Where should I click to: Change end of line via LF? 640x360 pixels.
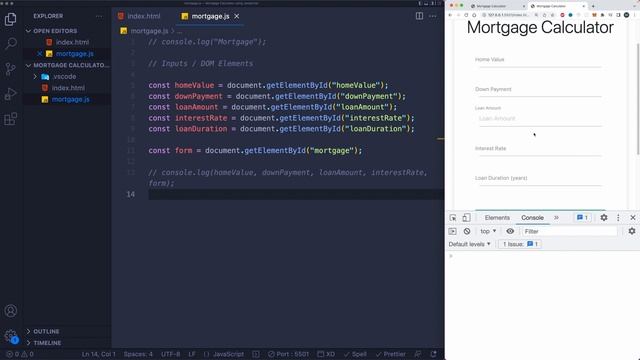[192, 354]
